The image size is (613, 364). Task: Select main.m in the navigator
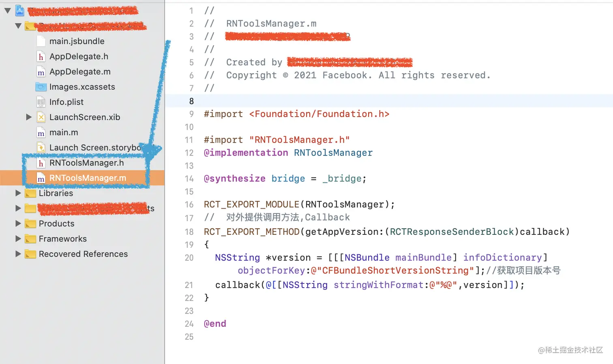click(x=64, y=132)
